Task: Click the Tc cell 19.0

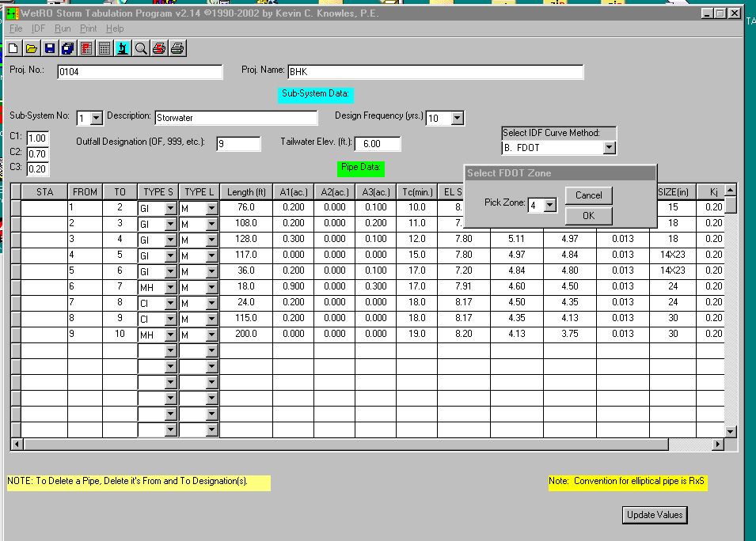Action: [417, 334]
